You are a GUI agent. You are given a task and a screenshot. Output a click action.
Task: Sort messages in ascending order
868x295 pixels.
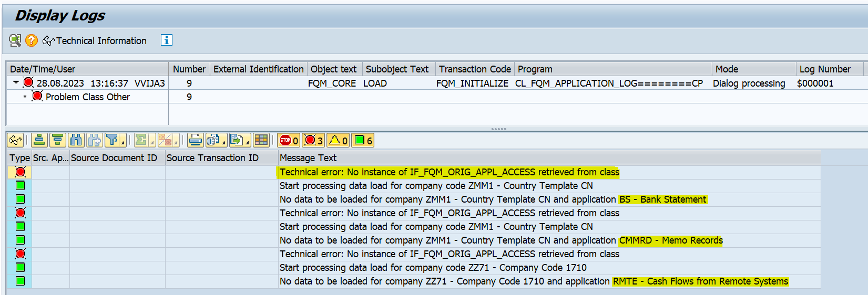tap(39, 140)
